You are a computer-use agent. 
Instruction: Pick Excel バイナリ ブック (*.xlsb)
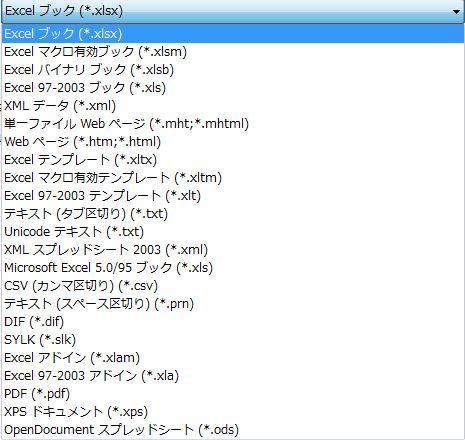233,70
